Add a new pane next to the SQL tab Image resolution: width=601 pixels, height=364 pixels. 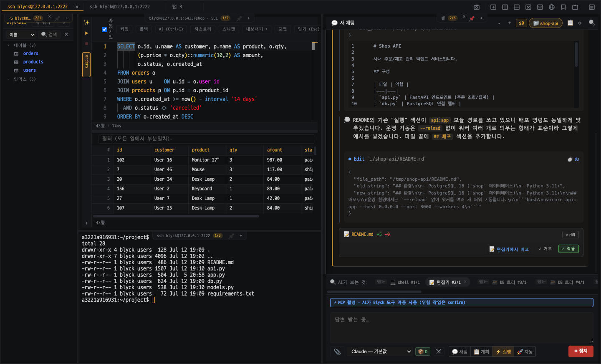coord(249,18)
